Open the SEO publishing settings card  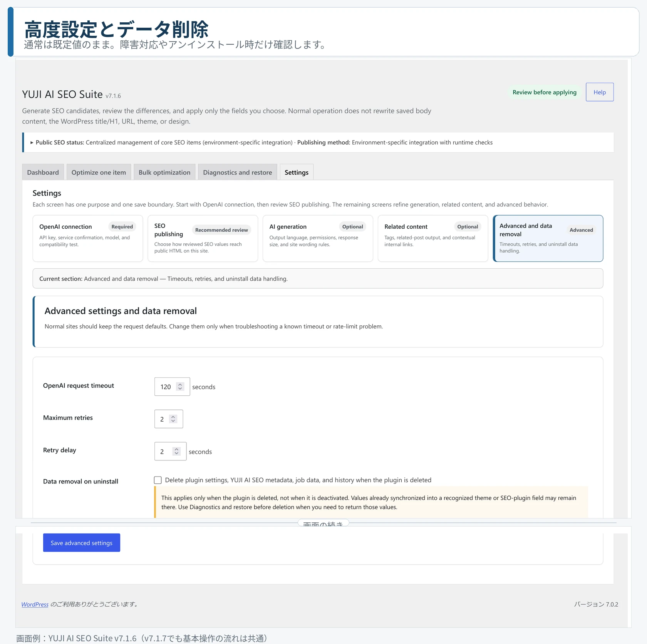203,238
